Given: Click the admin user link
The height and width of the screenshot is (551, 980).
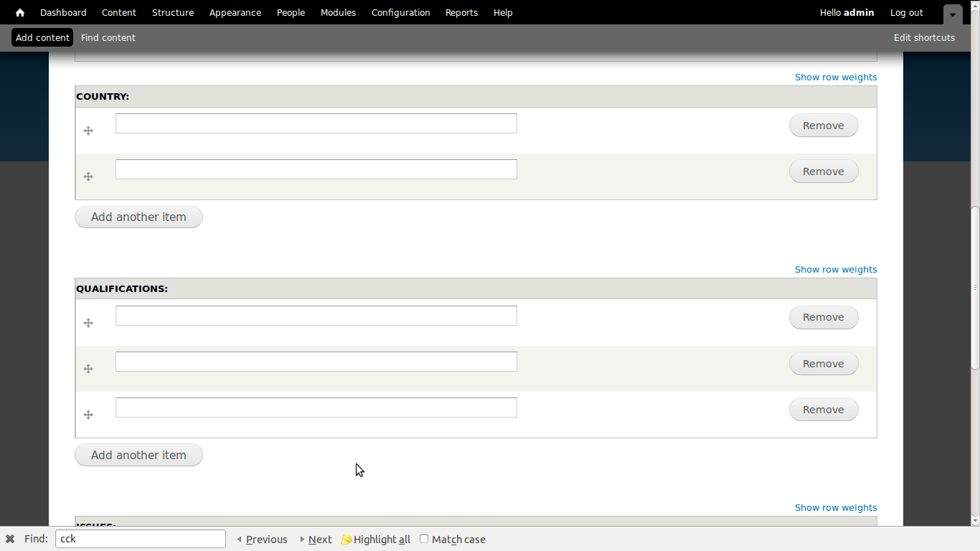Looking at the screenshot, I should [x=859, y=12].
